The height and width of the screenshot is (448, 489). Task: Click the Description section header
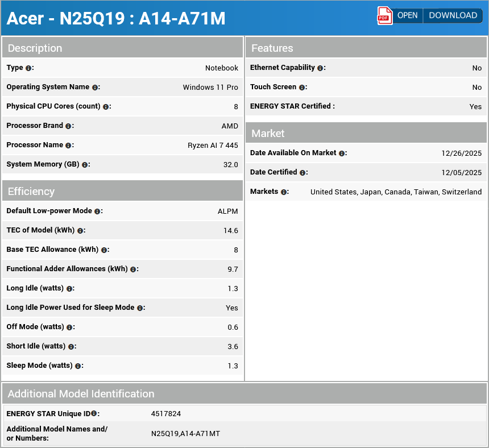[x=122, y=48]
